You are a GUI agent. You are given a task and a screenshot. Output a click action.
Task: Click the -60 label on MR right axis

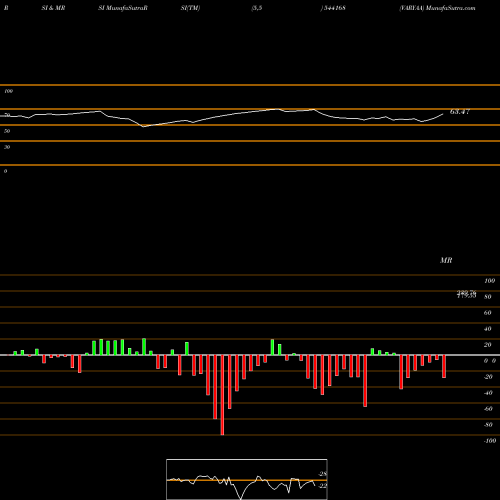(x=488, y=409)
